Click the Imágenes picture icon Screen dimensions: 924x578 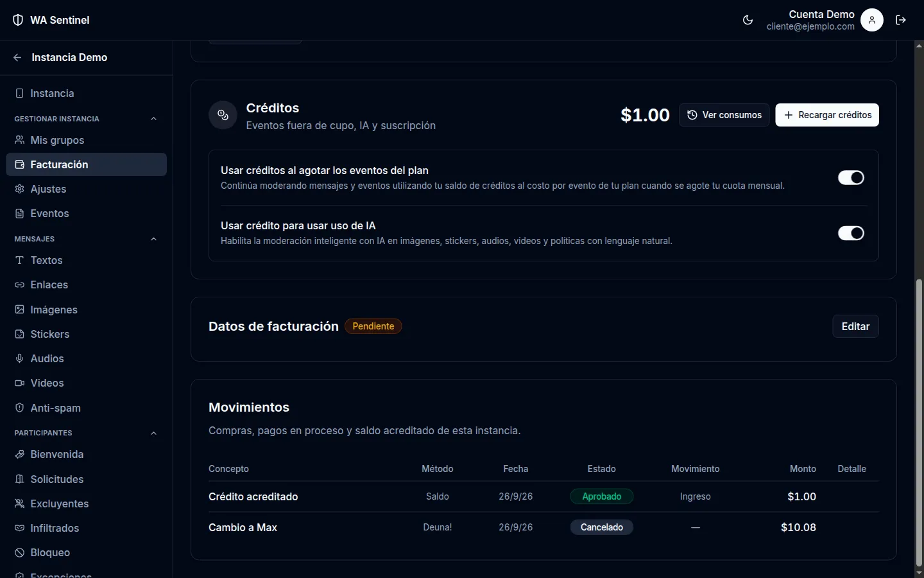20,310
